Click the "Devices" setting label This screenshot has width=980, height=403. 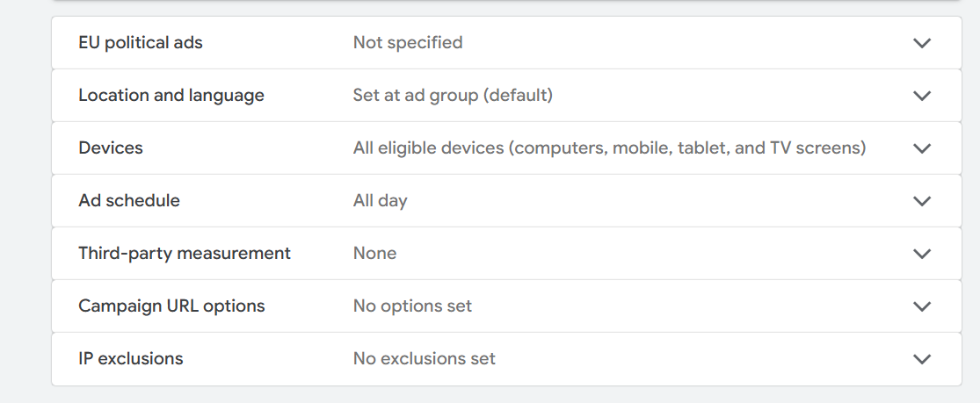pos(111,148)
